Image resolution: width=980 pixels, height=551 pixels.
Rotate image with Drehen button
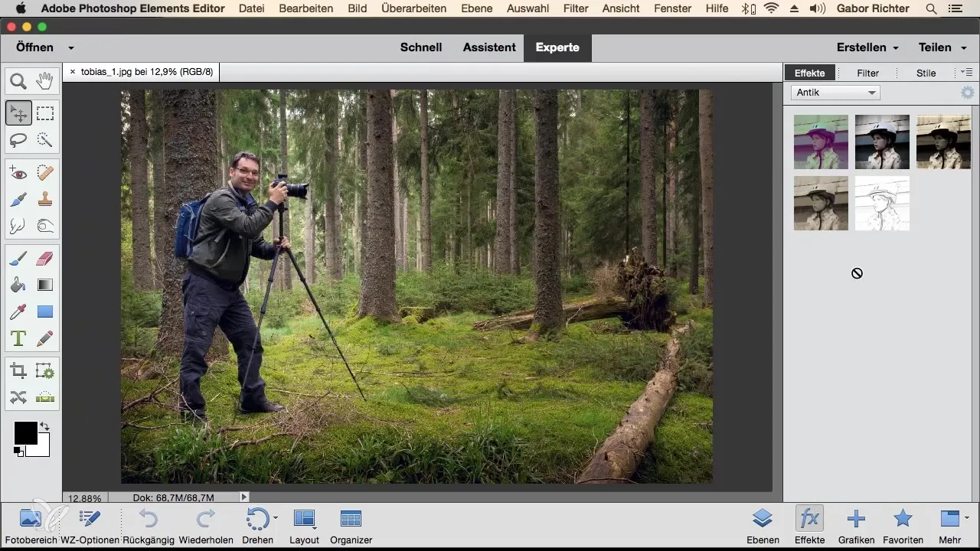coord(256,526)
